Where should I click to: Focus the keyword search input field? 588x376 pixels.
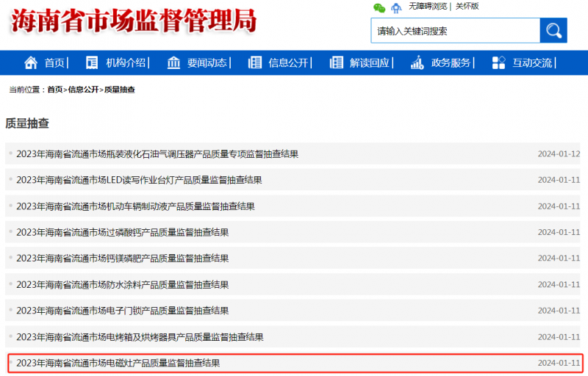(456, 31)
